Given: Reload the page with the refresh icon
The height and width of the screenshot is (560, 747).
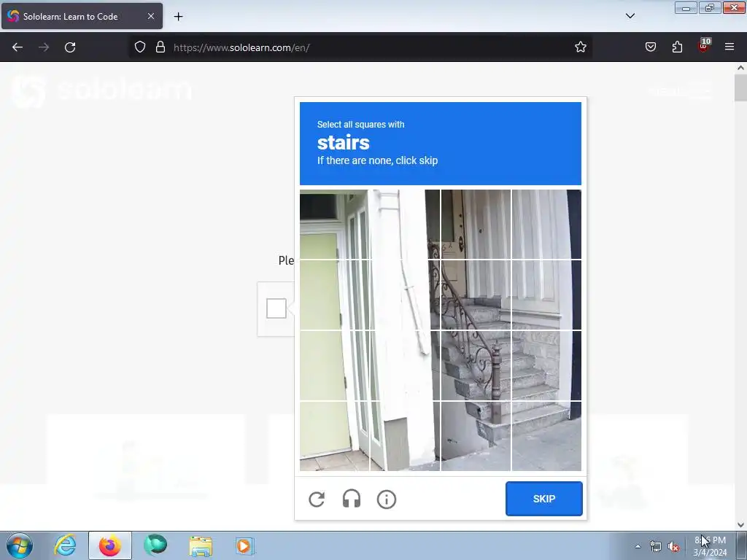Looking at the screenshot, I should pyautogui.click(x=70, y=47).
